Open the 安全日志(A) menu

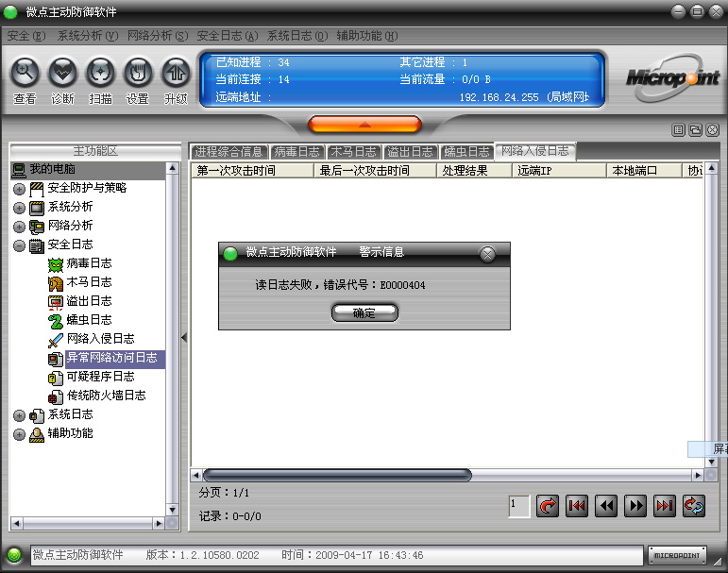pyautogui.click(x=228, y=36)
